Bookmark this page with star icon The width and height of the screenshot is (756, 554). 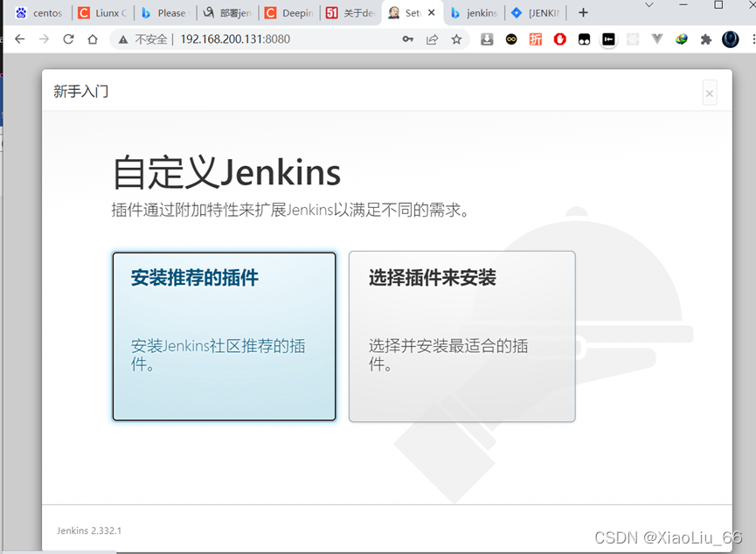tap(456, 39)
